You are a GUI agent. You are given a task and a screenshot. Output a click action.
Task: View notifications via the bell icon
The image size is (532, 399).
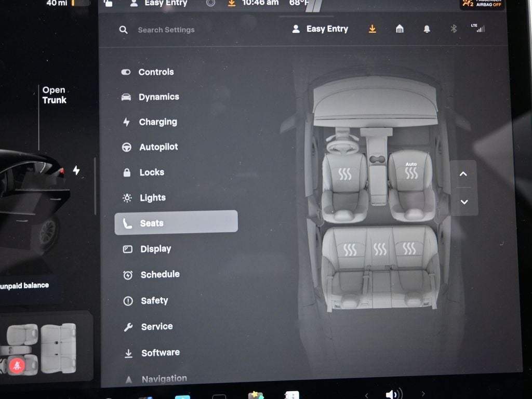point(426,29)
